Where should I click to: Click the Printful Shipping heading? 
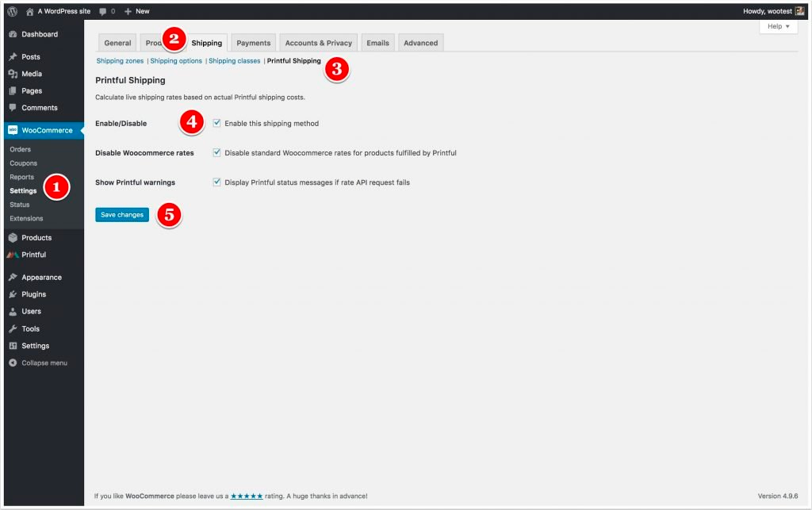click(131, 80)
